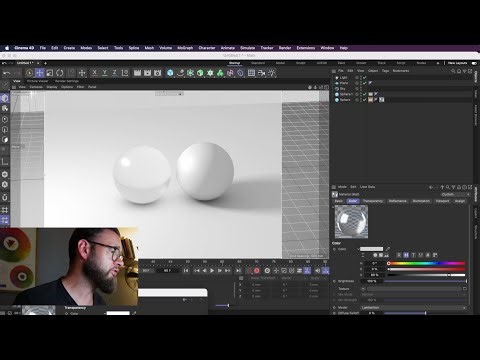Toggle the New Layouts switch
This screenshot has width=480, height=360.
(x=474, y=63)
